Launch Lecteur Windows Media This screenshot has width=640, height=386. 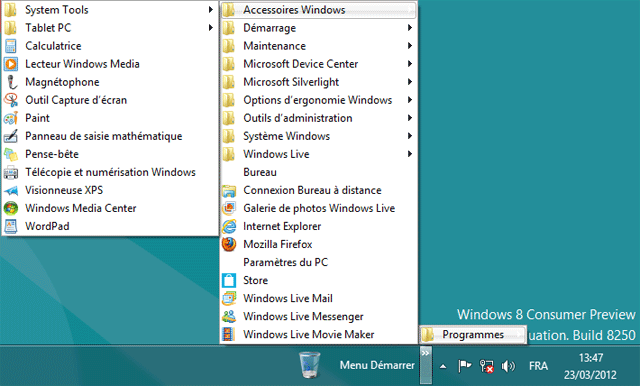tap(110, 64)
